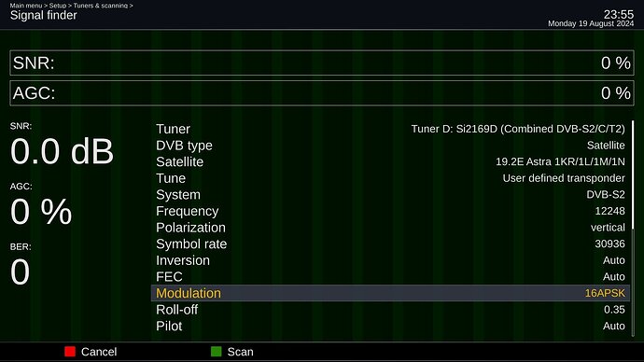Select the Polarization vertical row

(x=390, y=228)
